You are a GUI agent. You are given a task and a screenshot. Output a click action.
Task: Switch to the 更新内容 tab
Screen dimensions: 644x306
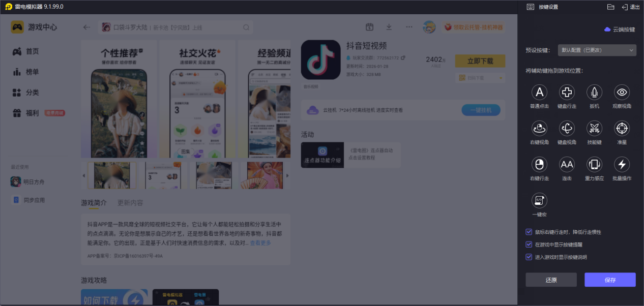click(130, 203)
